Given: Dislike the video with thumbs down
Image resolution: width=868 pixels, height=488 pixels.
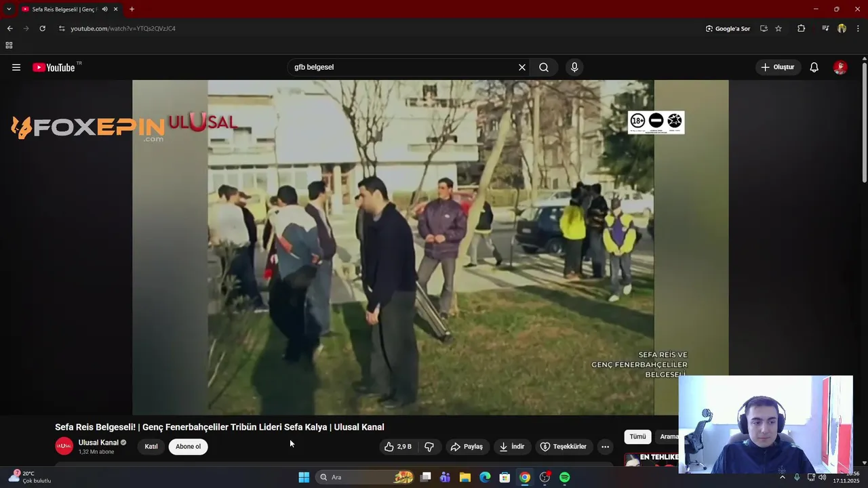Looking at the screenshot, I should [x=429, y=447].
